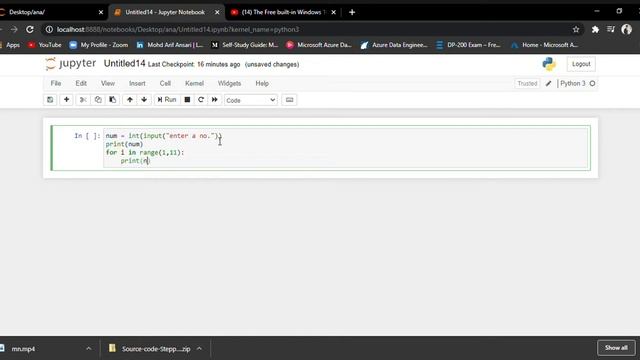This screenshot has width=640, height=360.
Task: Click the In [ ] cell prompt
Action: pos(87,136)
